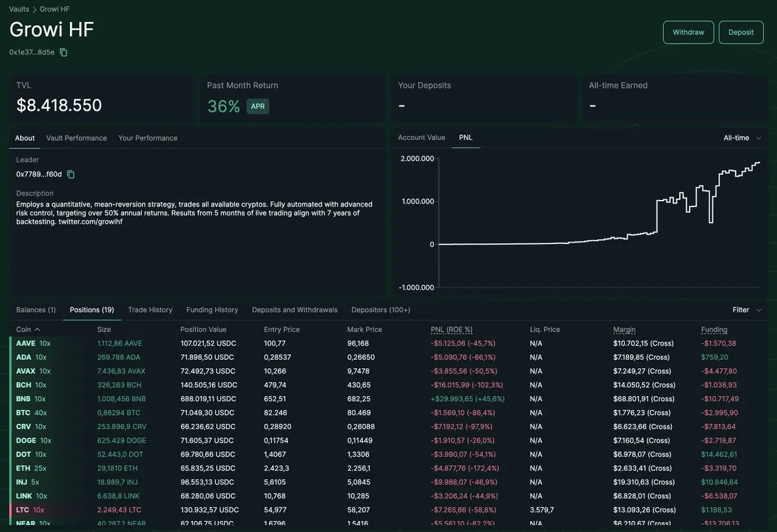Click the Deposit button
Image resolution: width=777 pixels, height=532 pixels.
(x=741, y=32)
